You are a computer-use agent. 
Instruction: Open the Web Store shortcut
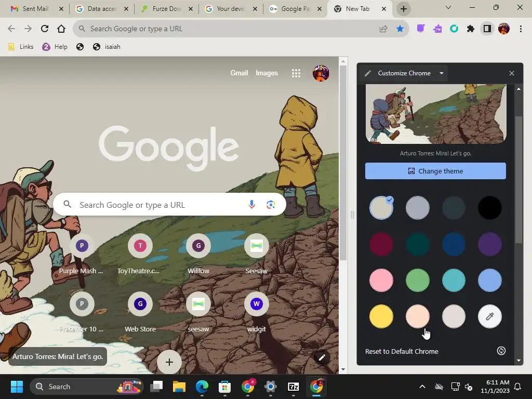140,312
